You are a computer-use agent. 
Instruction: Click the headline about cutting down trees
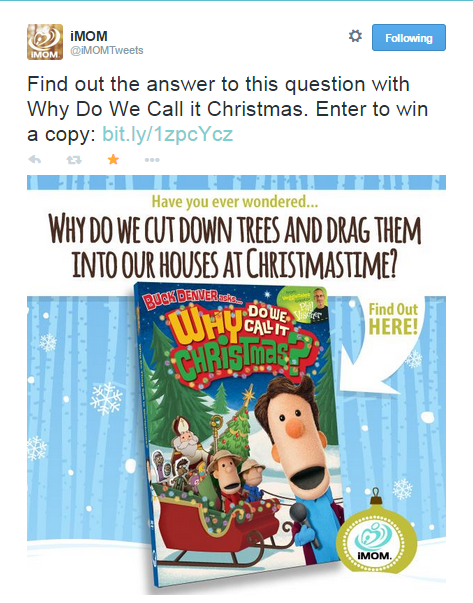click(x=235, y=248)
